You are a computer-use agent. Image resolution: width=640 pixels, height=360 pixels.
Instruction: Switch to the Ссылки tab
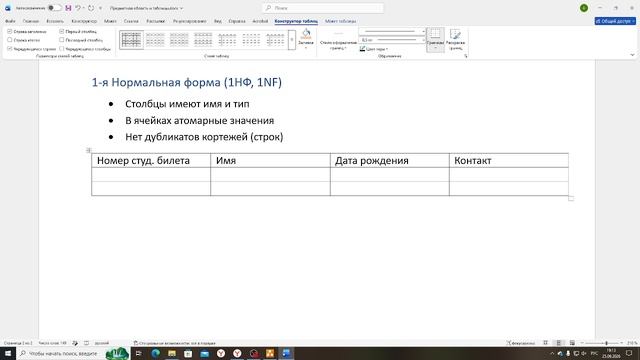(131, 21)
